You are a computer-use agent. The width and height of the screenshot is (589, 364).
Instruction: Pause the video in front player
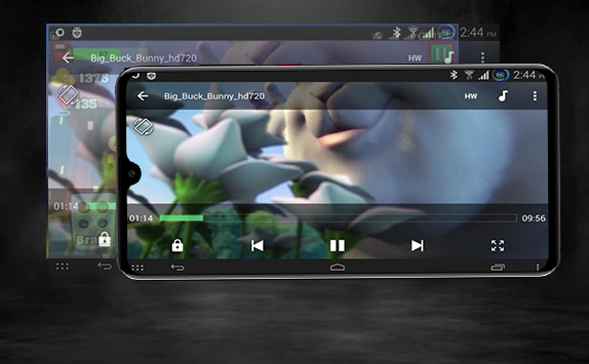[337, 245]
